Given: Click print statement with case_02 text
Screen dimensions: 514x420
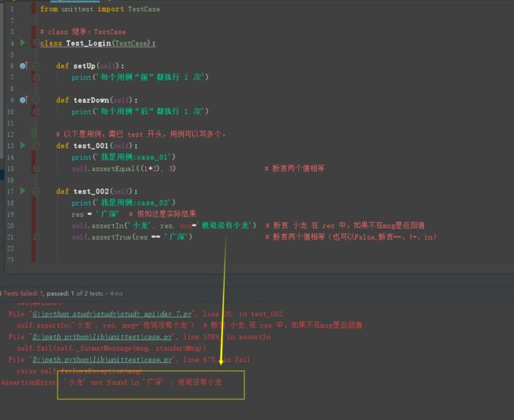Looking at the screenshot, I should 123,202.
